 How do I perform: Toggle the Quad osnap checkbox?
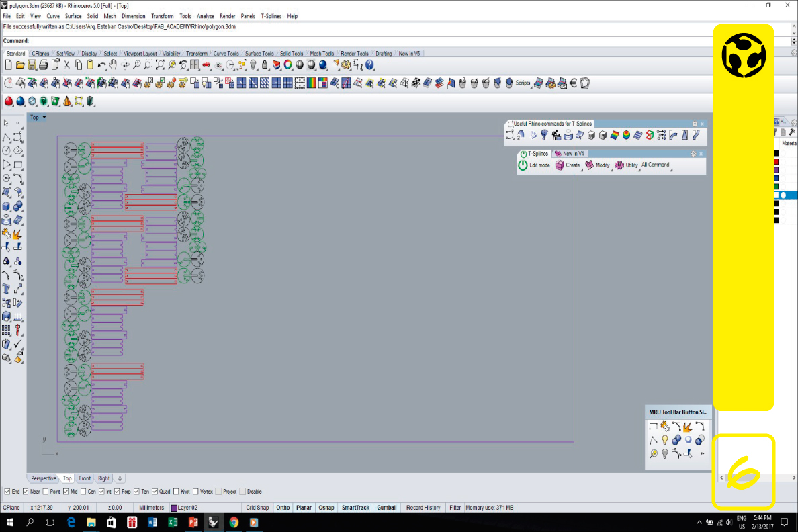[x=154, y=492]
